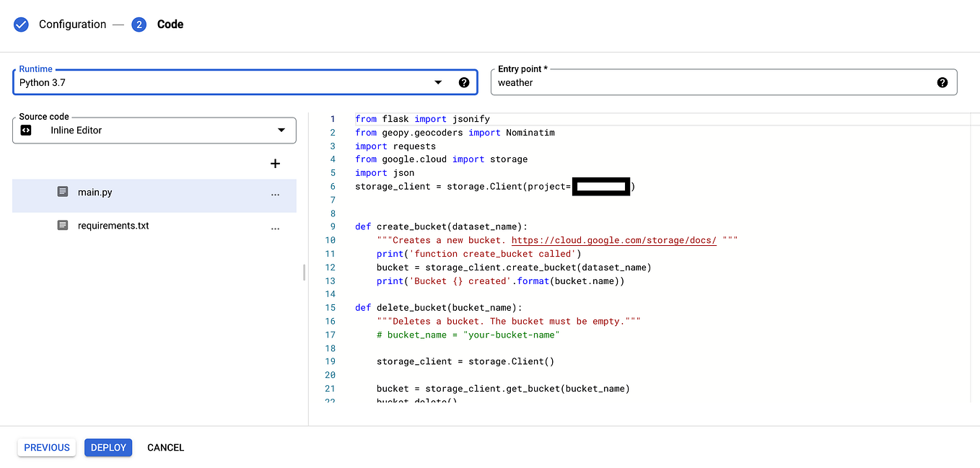Open the Runtime help icon
This screenshot has height=468, width=980.
[x=464, y=82]
